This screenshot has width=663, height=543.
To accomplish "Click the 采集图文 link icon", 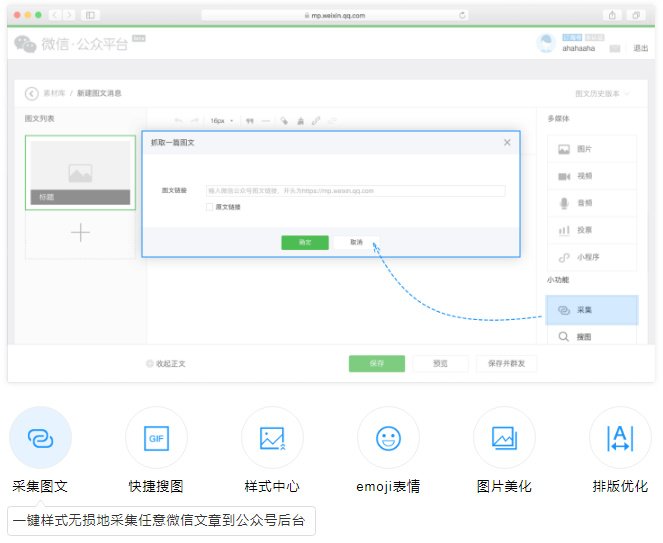I will (40, 438).
